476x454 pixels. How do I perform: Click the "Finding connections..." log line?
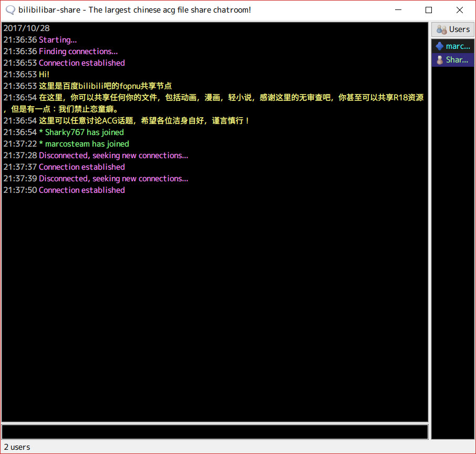[x=78, y=51]
